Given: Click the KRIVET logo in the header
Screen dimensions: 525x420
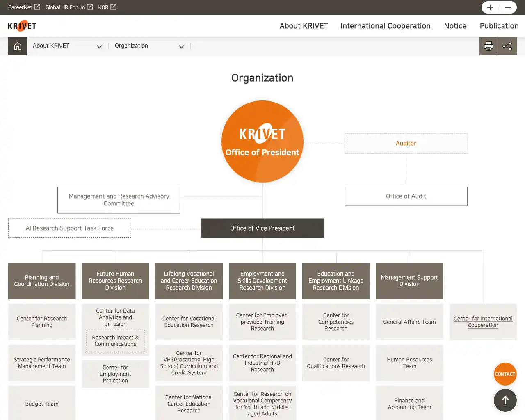Looking at the screenshot, I should [22, 26].
